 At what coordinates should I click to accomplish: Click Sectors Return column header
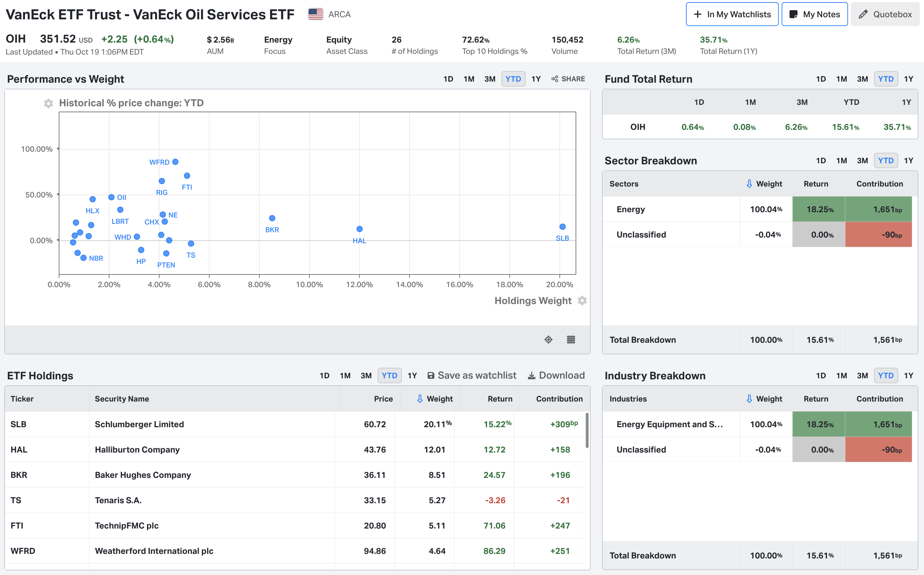point(816,184)
